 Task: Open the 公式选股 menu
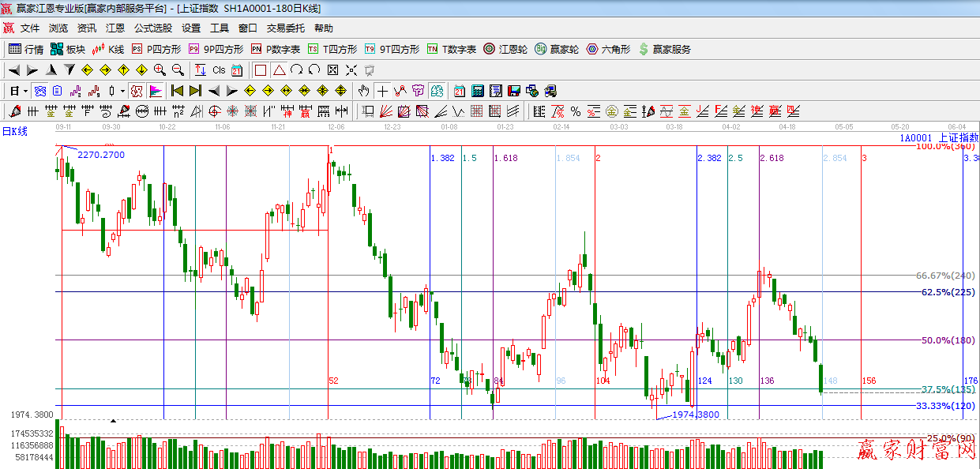pyautogui.click(x=152, y=28)
